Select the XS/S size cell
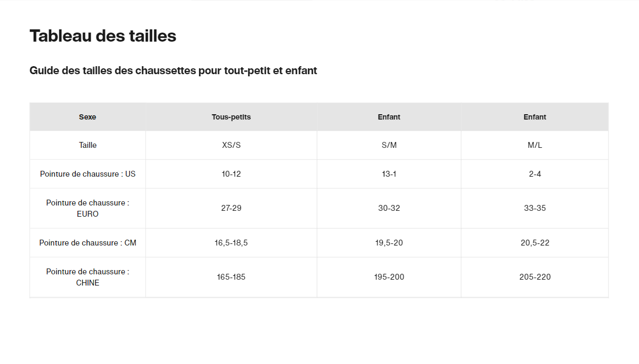 point(231,145)
